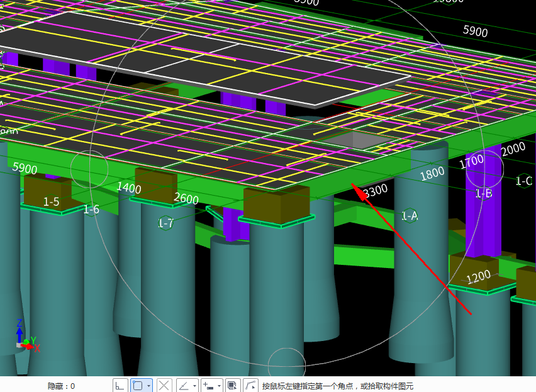Screen dimensions: 536x392
Task: Expand the point offset dropdown arrow
Action: (x=219, y=386)
